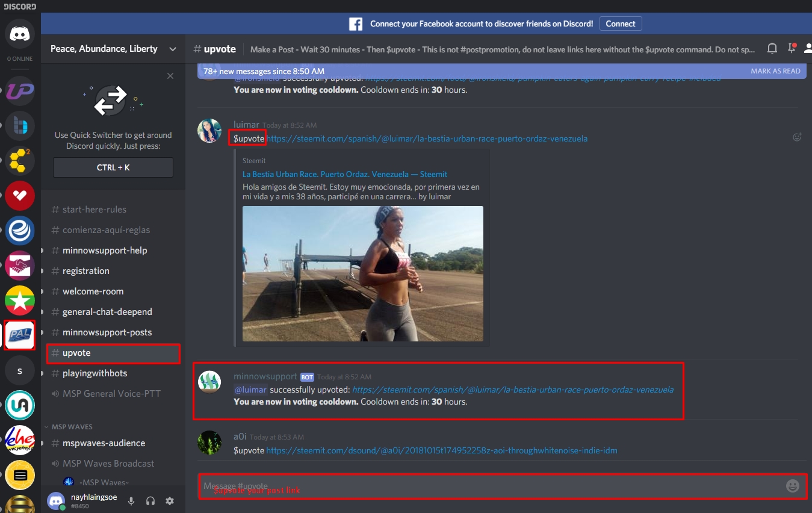Open the Myanmar flag star server icon

[x=20, y=300]
